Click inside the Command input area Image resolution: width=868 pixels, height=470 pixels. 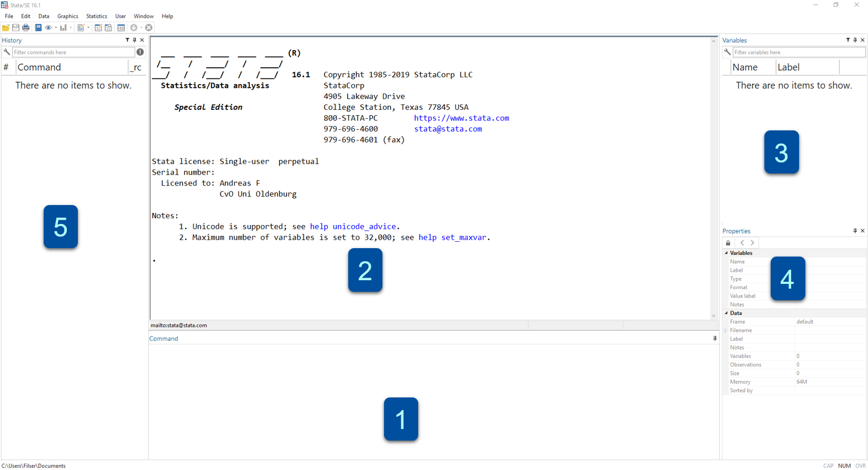(433, 402)
